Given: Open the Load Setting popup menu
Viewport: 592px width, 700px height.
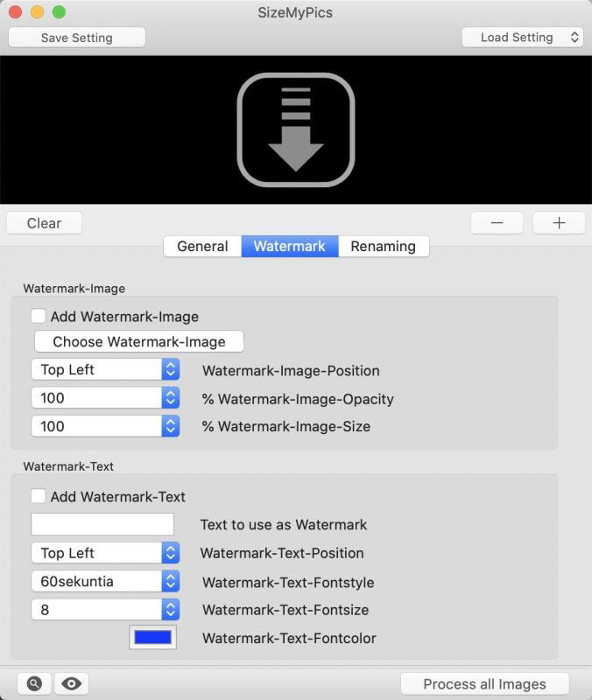Looking at the screenshot, I should tap(523, 38).
